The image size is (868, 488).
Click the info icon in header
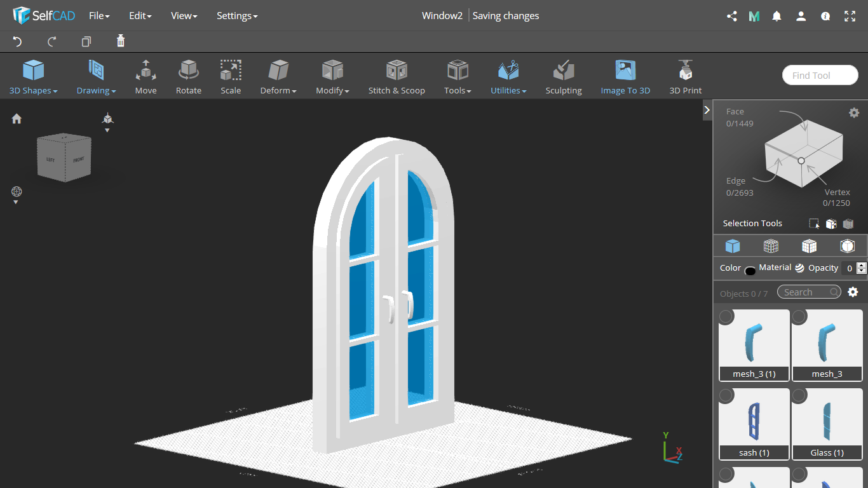tap(825, 17)
